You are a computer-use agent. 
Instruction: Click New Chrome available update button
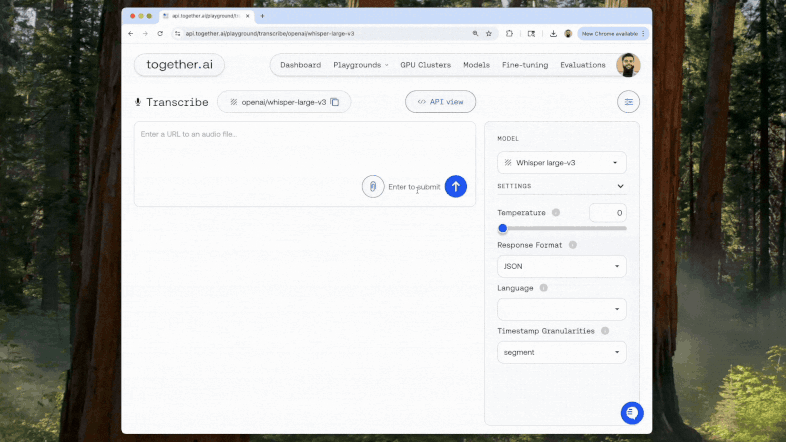point(613,34)
